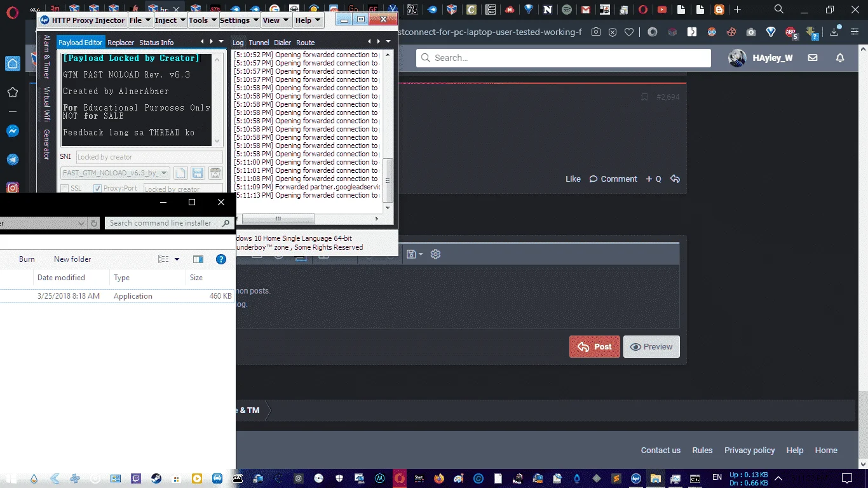Click Search command line installer field

pyautogui.click(x=169, y=223)
